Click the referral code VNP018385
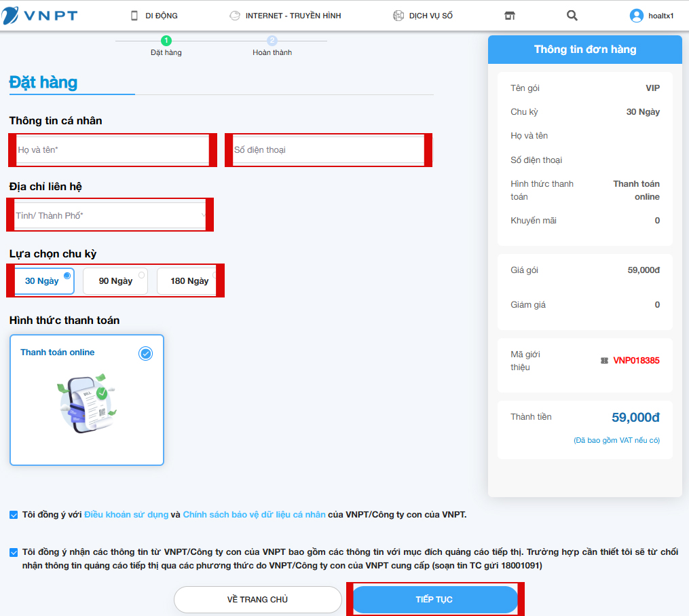Image resolution: width=689 pixels, height=616 pixels. pos(636,361)
